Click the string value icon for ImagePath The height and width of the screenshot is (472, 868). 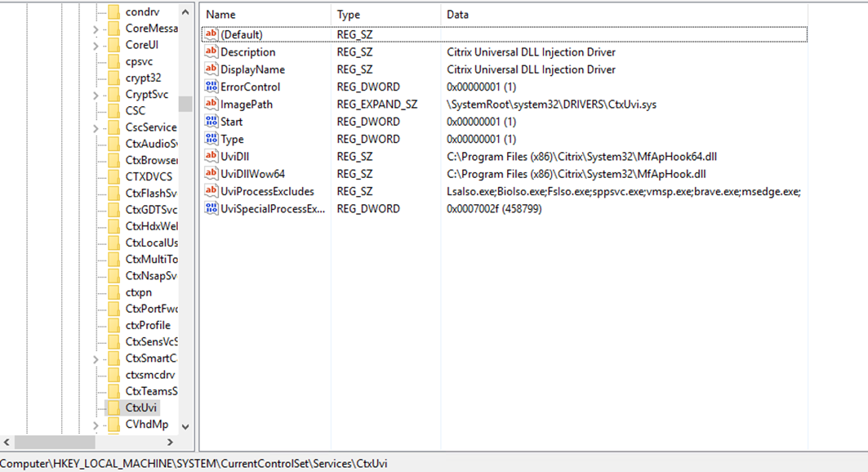pos(211,104)
